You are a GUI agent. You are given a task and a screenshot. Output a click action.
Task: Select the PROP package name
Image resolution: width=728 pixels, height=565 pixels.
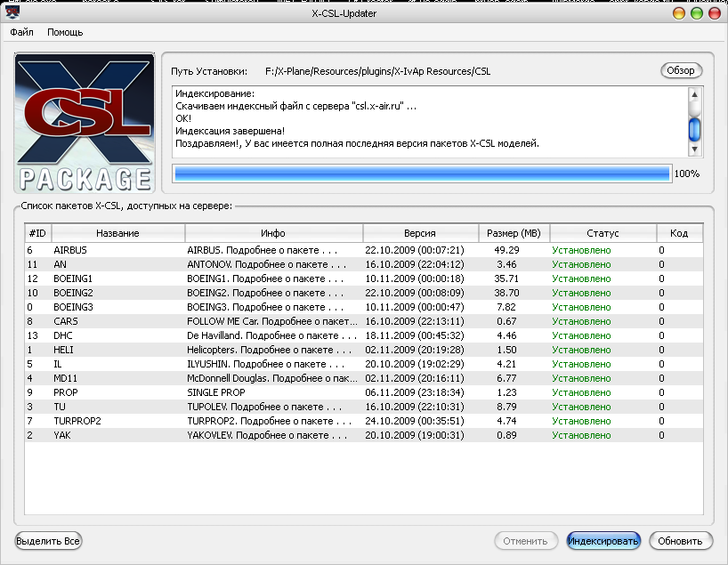pos(66,392)
